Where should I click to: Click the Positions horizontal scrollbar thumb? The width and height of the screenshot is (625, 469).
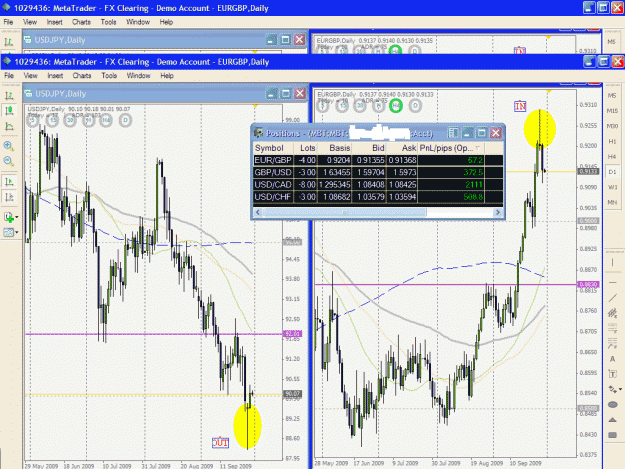[345, 212]
